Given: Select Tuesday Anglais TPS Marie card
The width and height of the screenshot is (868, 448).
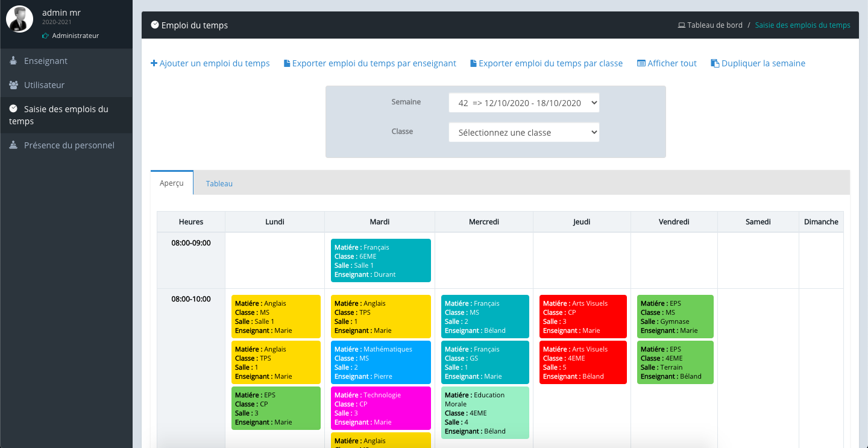Looking at the screenshot, I should point(381,317).
